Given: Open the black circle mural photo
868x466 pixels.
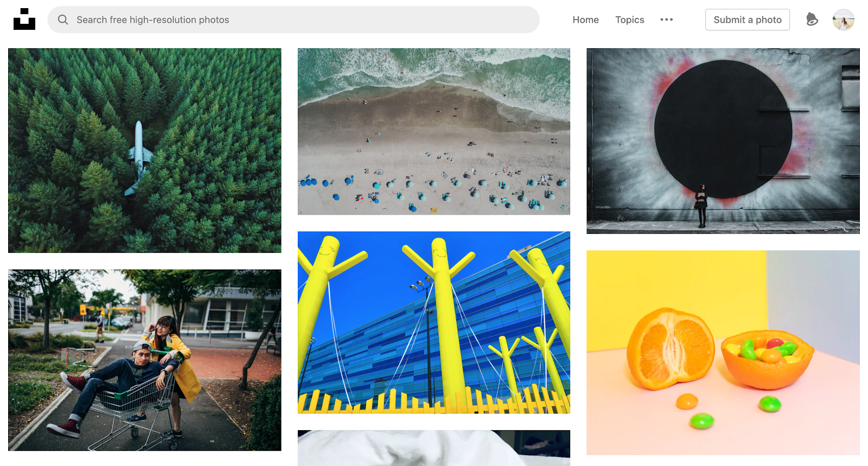Looking at the screenshot, I should 723,141.
